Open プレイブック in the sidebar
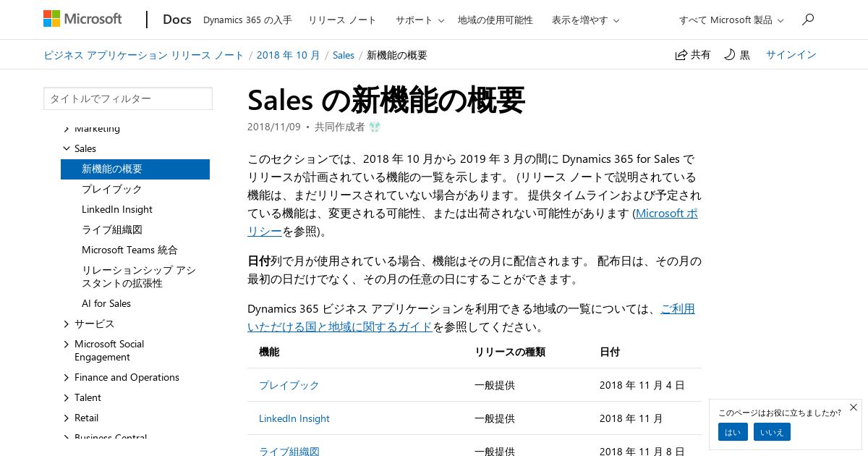The width and height of the screenshot is (868, 456). click(111, 189)
